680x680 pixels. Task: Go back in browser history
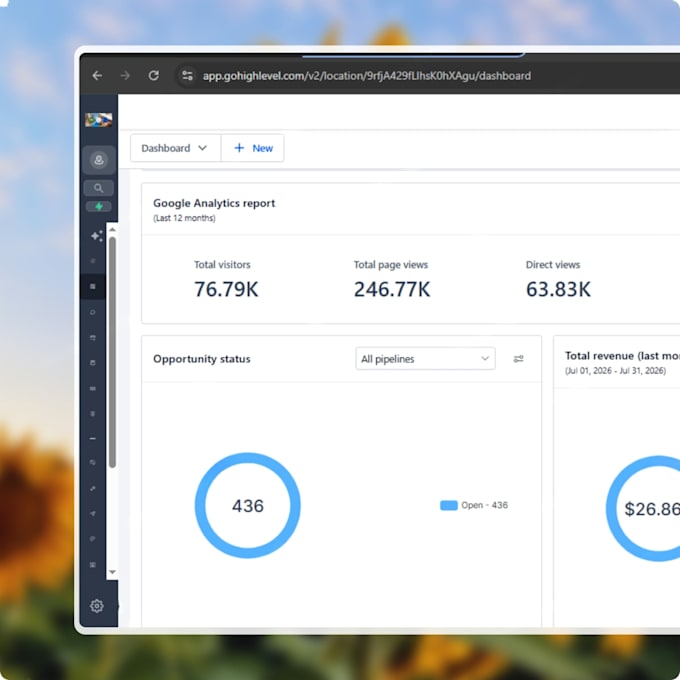point(97,76)
